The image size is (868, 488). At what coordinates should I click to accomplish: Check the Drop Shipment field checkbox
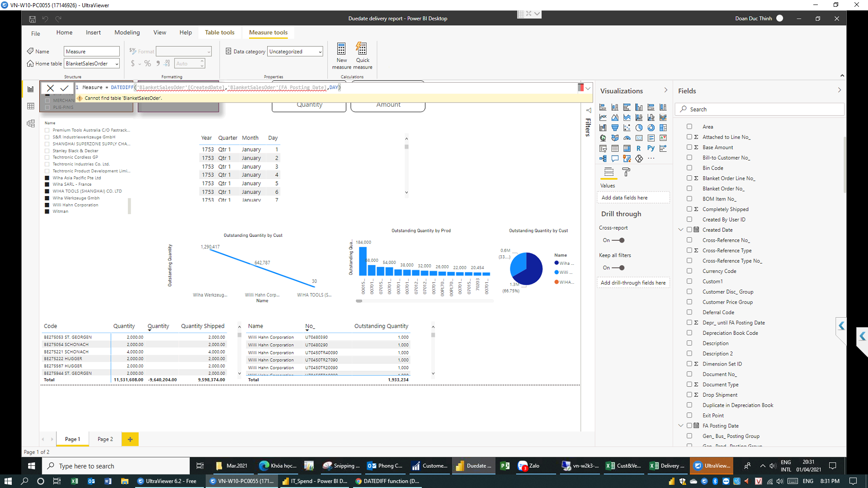tap(689, 394)
